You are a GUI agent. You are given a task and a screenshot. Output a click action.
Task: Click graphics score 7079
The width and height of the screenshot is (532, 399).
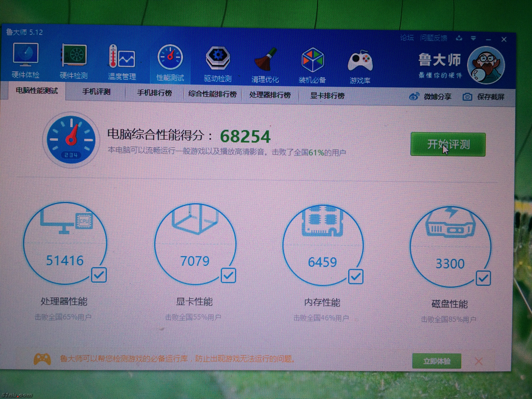point(195,261)
